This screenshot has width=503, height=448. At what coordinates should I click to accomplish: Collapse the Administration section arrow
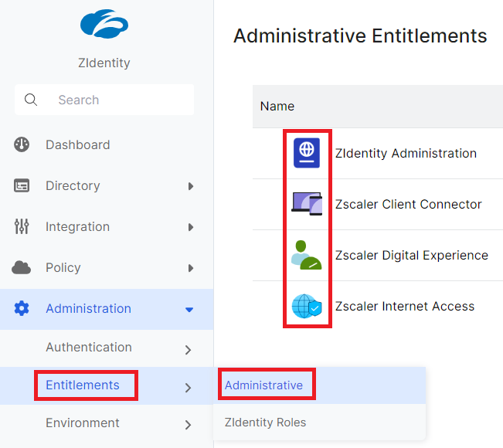pos(189,309)
